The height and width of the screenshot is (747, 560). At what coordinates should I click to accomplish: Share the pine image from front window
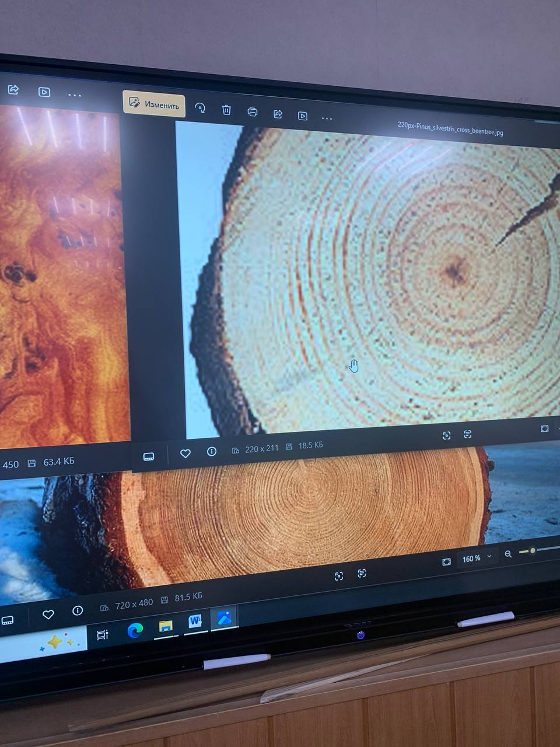(278, 114)
